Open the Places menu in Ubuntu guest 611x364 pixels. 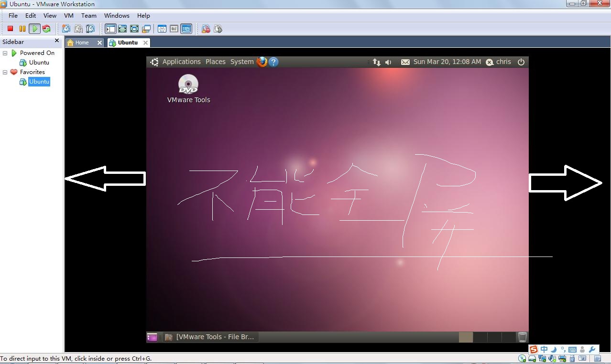pos(216,62)
